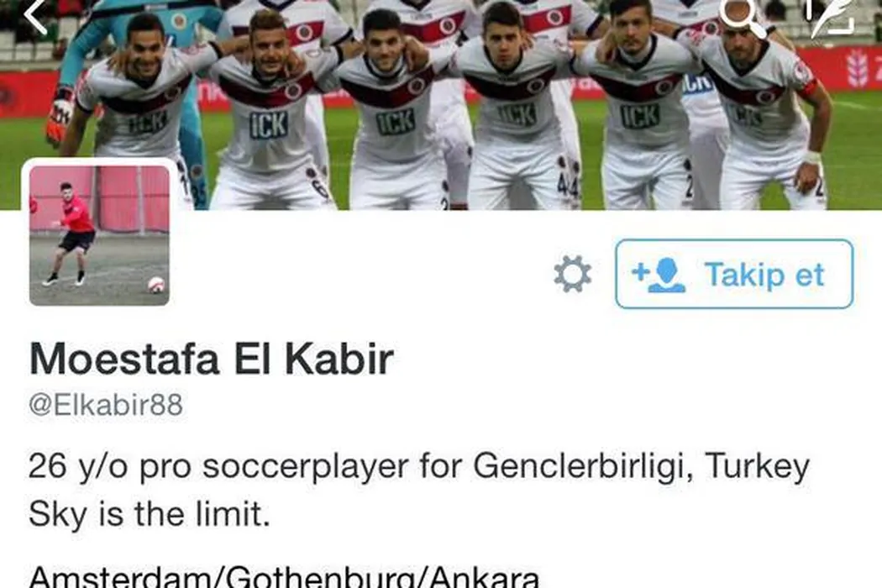
Task: Tap the red-shirted player in the avatar
Action: click(x=72, y=233)
